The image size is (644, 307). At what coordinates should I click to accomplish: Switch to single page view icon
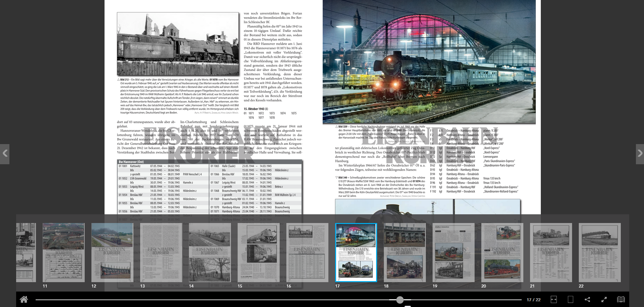tap(570, 300)
